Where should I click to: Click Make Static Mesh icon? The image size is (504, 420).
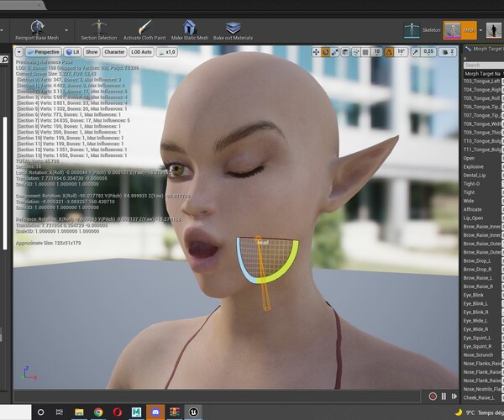click(x=189, y=27)
